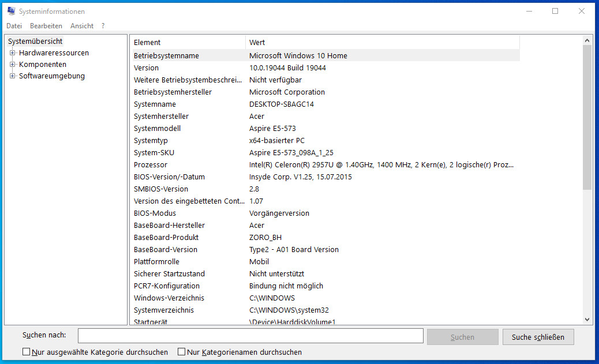599x364 pixels.
Task: Select the Softwareumgebung label
Action: click(51, 76)
